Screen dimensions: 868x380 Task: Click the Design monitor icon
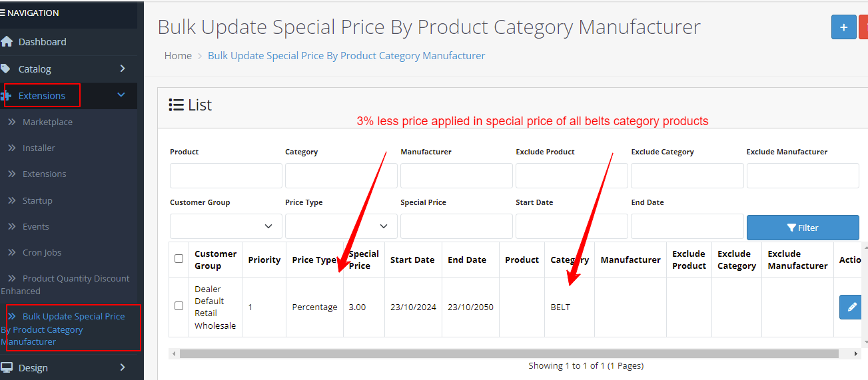7,367
